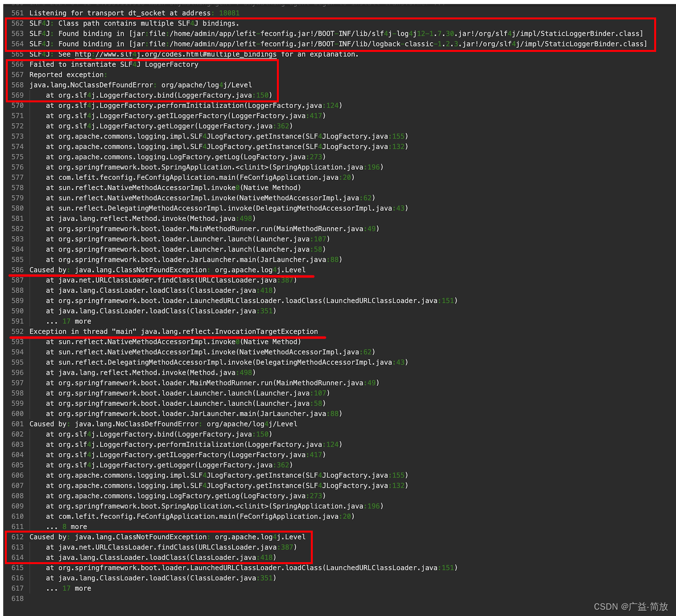Click LoggerFactory.bind frame on line 602
The width and height of the screenshot is (676, 616).
click(159, 435)
